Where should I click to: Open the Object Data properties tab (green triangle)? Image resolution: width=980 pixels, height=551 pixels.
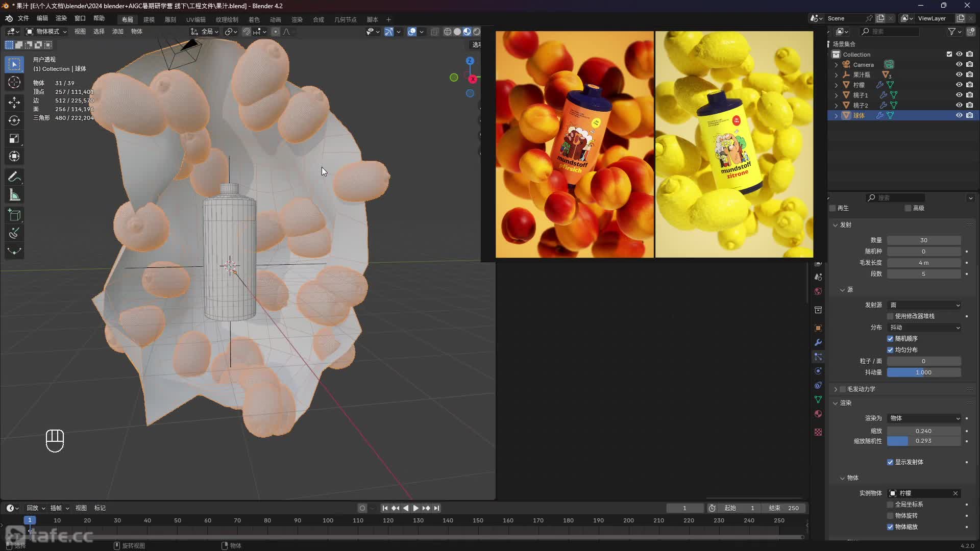tap(818, 399)
